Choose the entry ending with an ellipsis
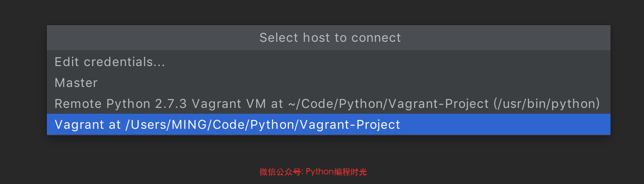This screenshot has height=184, width=644. tap(110, 62)
